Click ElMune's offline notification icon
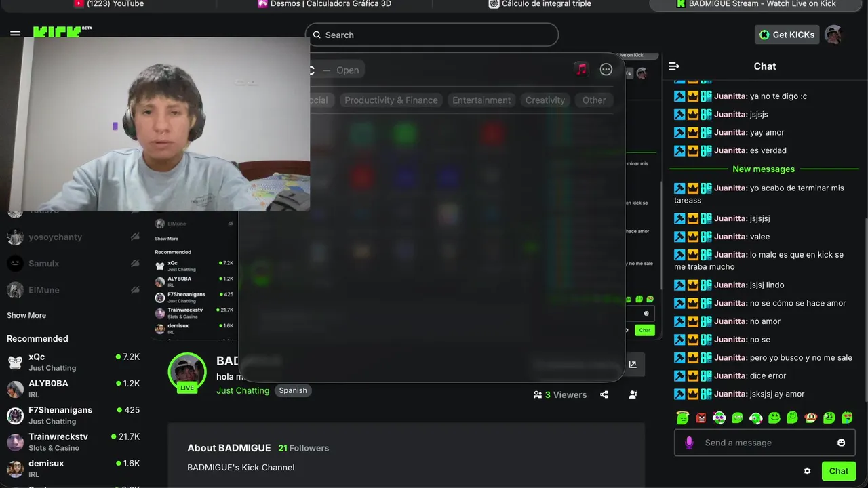Viewport: 868px width, 488px height. (x=135, y=290)
